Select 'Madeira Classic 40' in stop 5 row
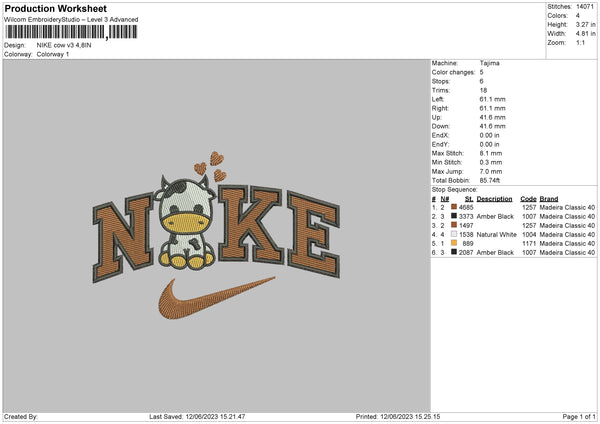The height and width of the screenshot is (424, 600). pos(567,243)
